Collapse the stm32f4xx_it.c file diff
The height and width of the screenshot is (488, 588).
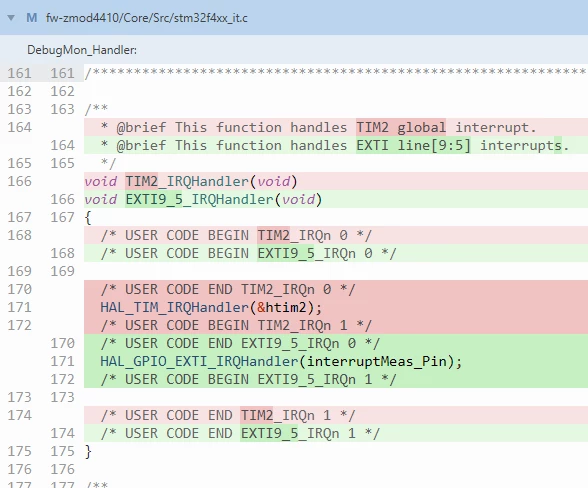tap(11, 18)
